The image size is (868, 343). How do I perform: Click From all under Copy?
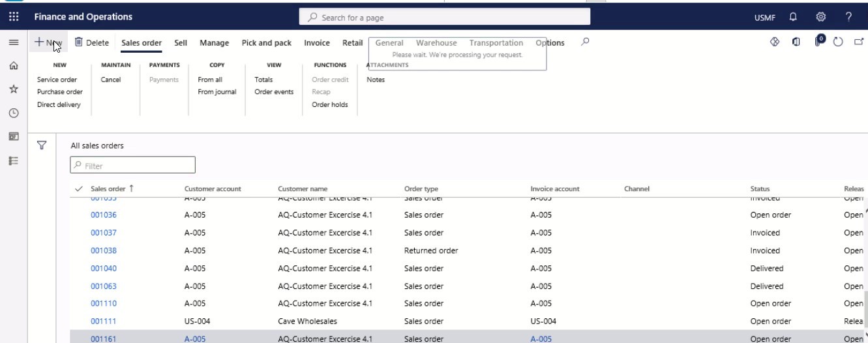pyautogui.click(x=210, y=80)
